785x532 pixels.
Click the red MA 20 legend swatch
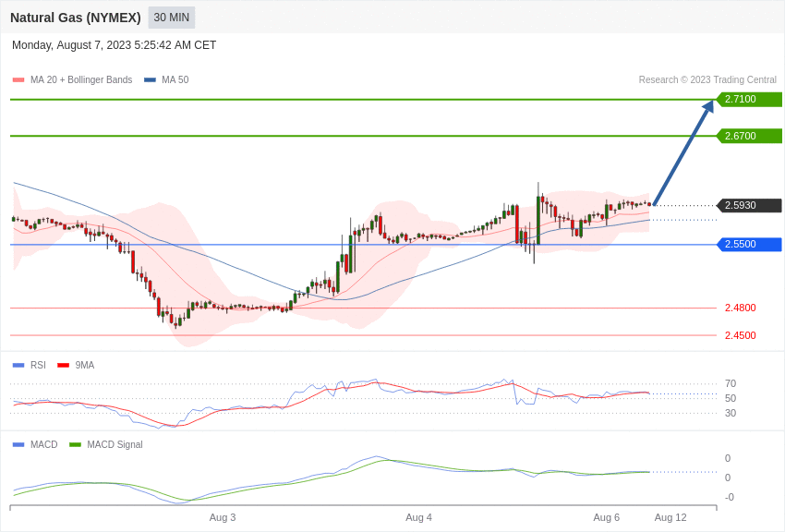coord(18,80)
